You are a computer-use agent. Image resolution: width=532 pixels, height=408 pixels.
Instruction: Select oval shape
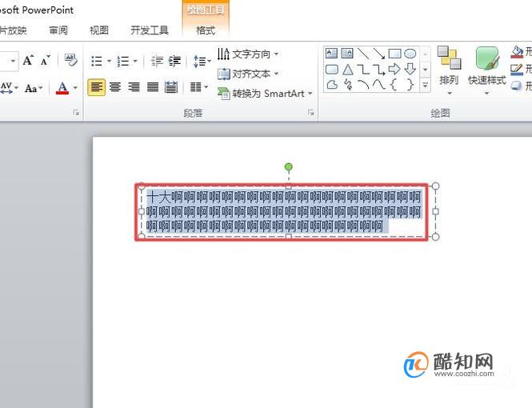tap(410, 54)
